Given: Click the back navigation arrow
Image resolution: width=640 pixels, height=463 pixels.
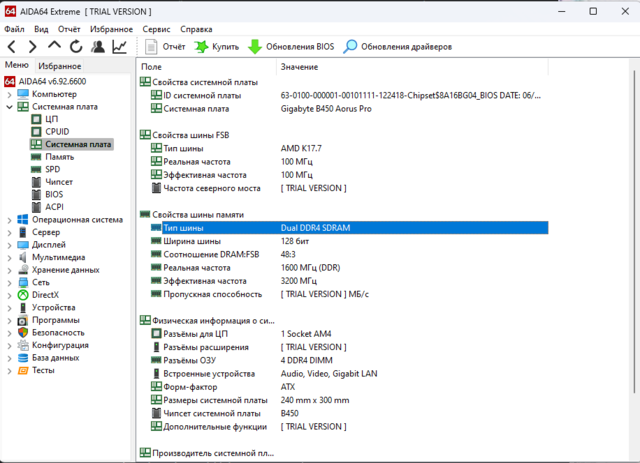Looking at the screenshot, I should click(11, 47).
